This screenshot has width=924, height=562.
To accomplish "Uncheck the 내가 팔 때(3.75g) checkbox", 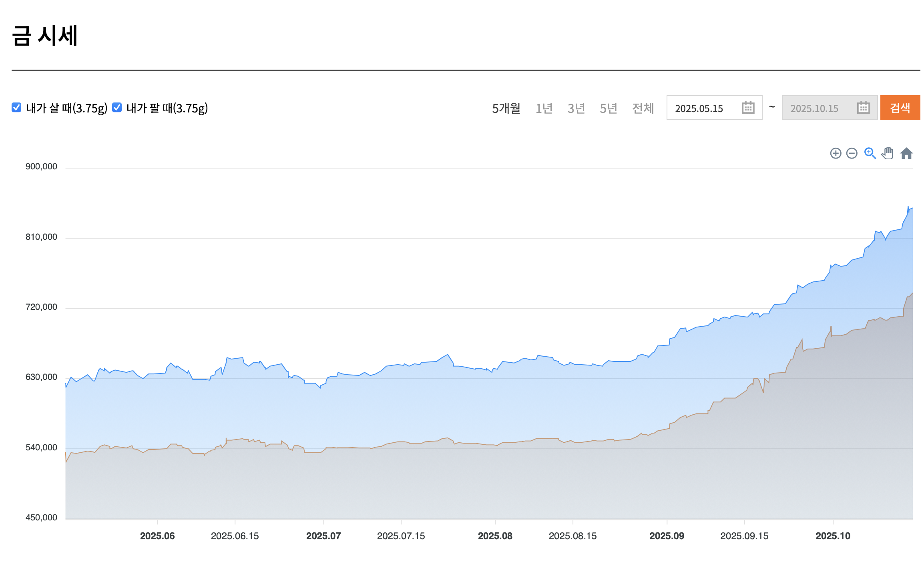I will pos(117,108).
